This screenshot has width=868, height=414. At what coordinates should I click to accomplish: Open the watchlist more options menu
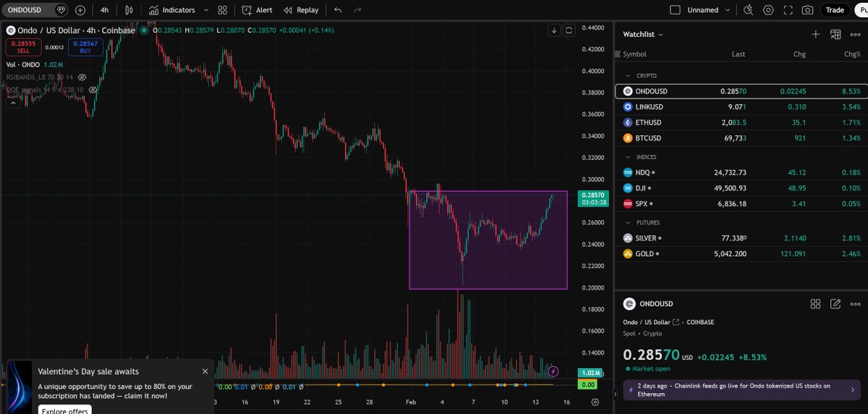pyautogui.click(x=855, y=34)
